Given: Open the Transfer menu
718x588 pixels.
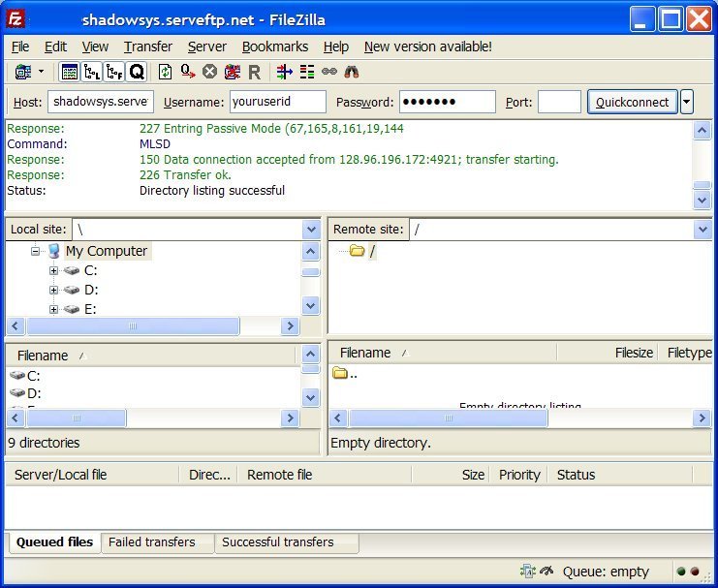Looking at the screenshot, I should tap(148, 46).
